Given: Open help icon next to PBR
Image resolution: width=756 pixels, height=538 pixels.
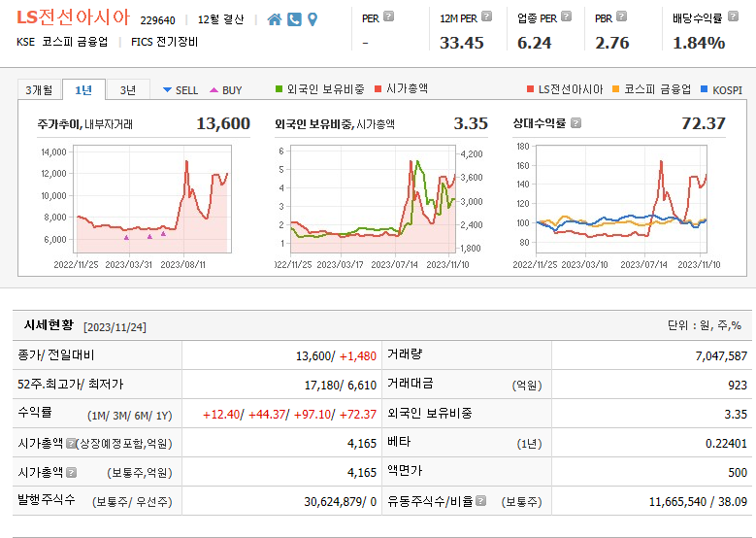Looking at the screenshot, I should (x=622, y=17).
